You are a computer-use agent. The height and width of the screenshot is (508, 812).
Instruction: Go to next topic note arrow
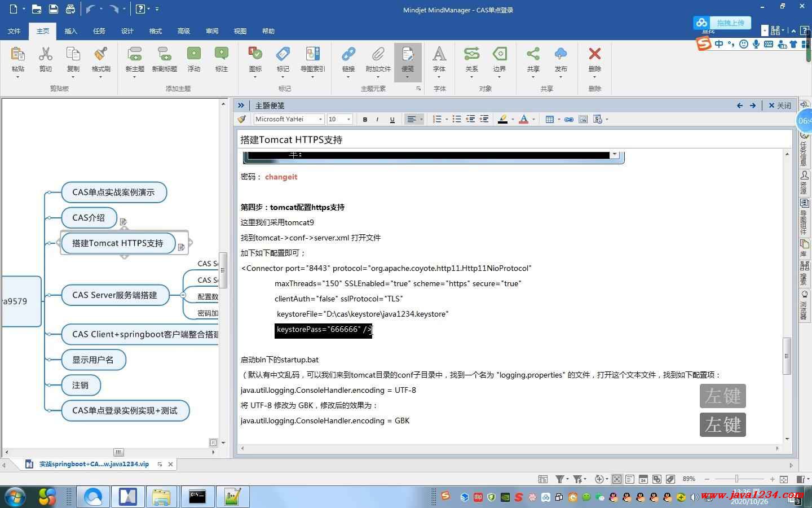pyautogui.click(x=753, y=106)
